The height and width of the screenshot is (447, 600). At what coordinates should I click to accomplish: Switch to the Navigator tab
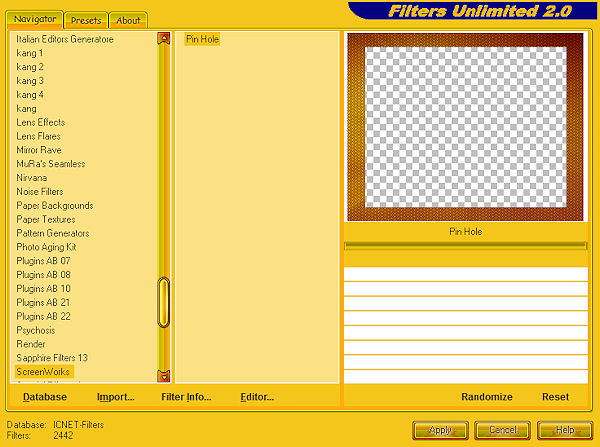pyautogui.click(x=35, y=19)
